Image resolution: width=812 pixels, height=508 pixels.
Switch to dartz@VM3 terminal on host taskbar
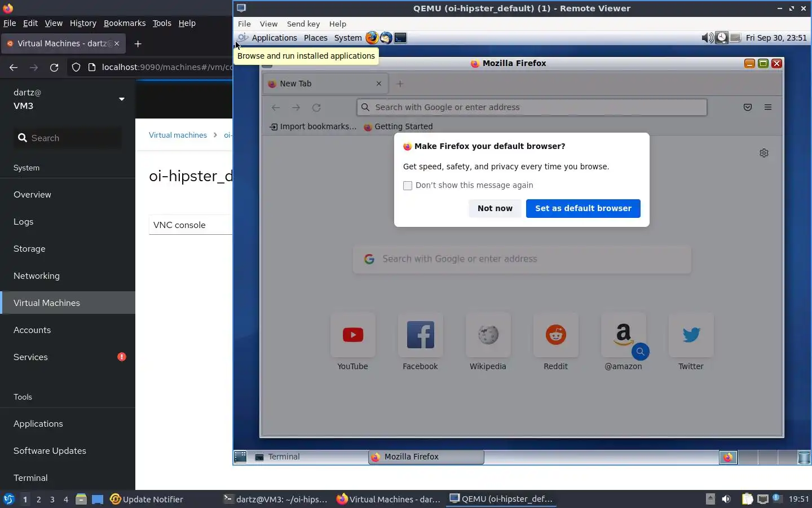(276, 499)
